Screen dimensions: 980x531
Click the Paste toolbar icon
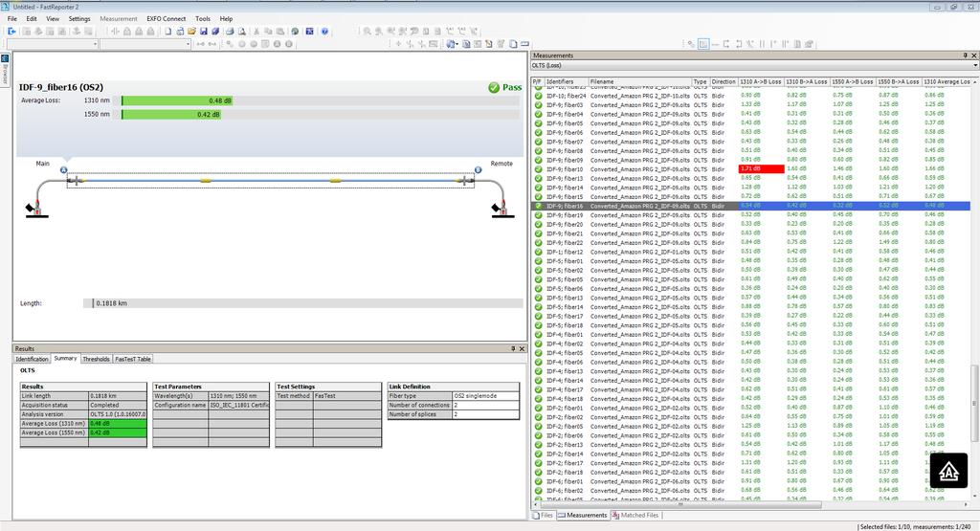[x=280, y=32]
